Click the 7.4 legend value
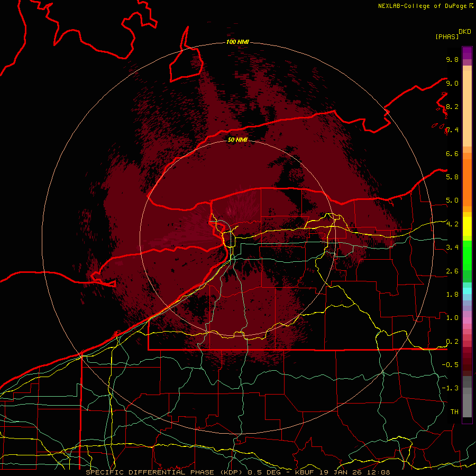476x476 pixels. 452,130
